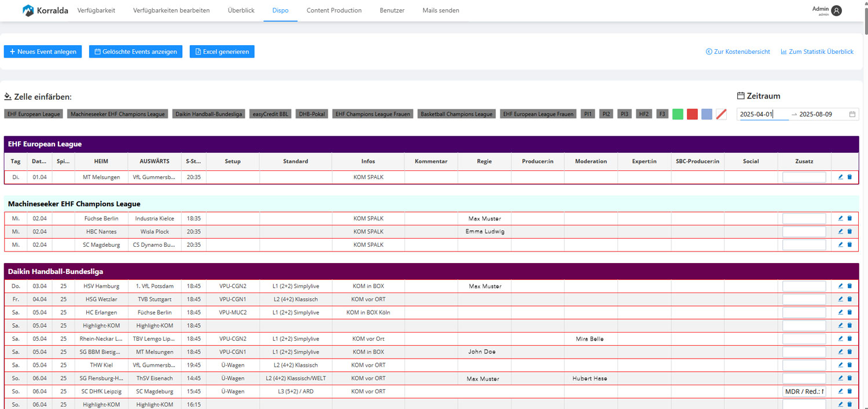Choose the Basketball Champions League color tag
This screenshot has width=868, height=409.
pyautogui.click(x=457, y=114)
